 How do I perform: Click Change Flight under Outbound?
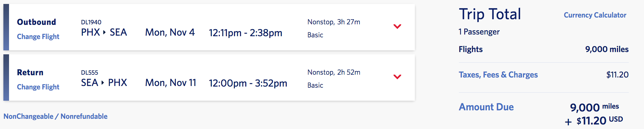(x=38, y=37)
